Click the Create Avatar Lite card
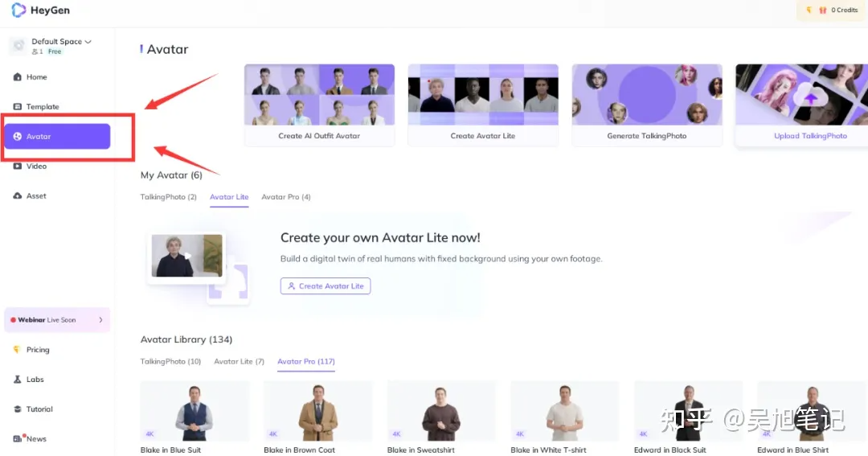The image size is (868, 456). (483, 105)
